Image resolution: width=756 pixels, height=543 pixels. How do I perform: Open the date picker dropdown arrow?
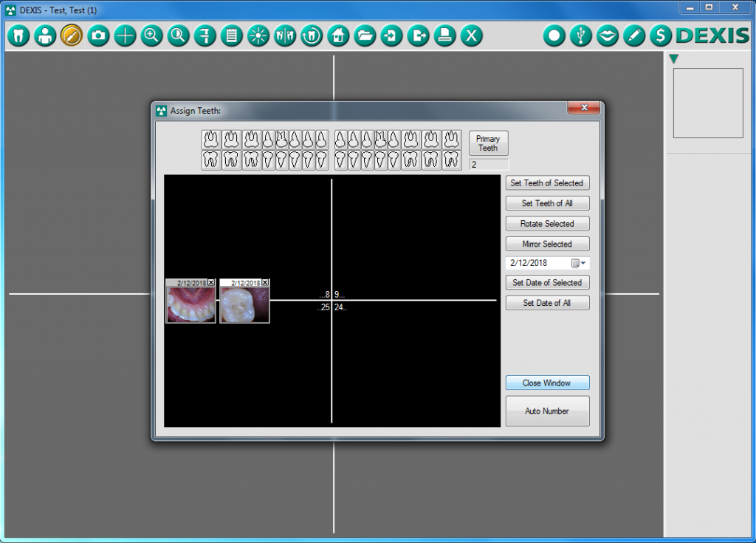pyautogui.click(x=583, y=263)
